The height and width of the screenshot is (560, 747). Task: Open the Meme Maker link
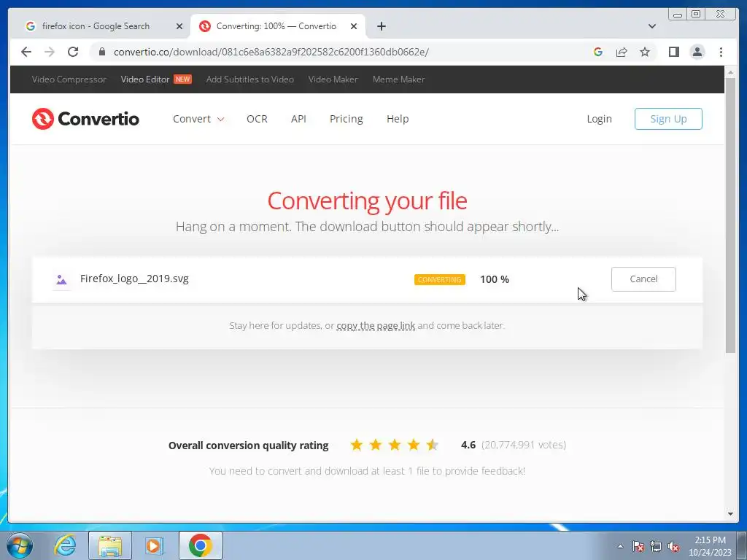[x=398, y=79]
